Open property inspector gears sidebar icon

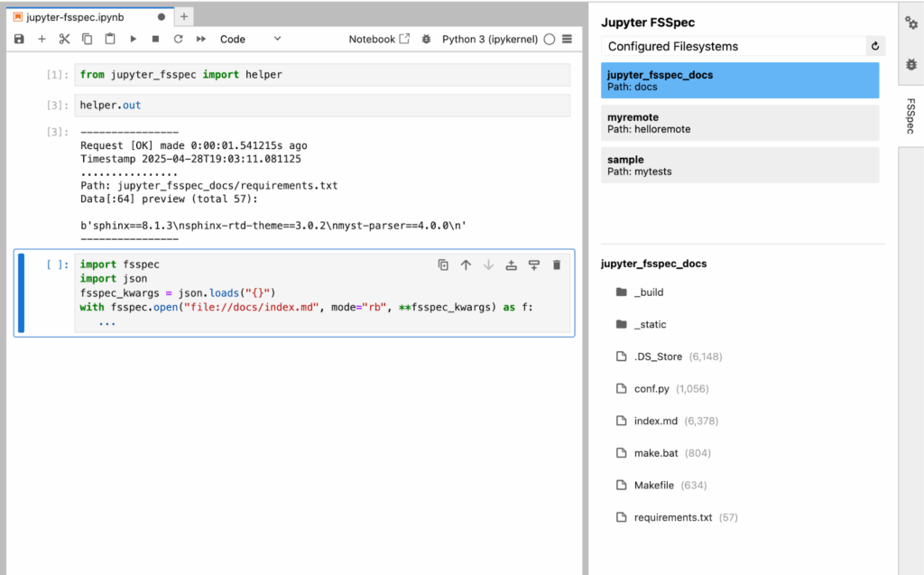911,23
